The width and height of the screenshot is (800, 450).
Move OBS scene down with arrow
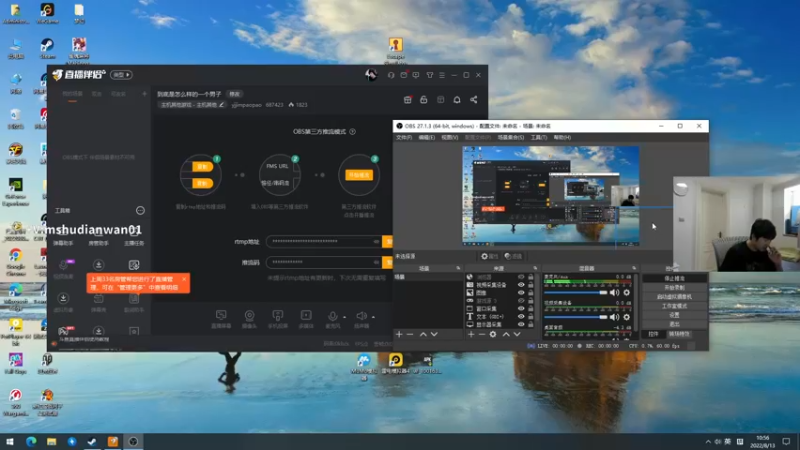point(434,334)
